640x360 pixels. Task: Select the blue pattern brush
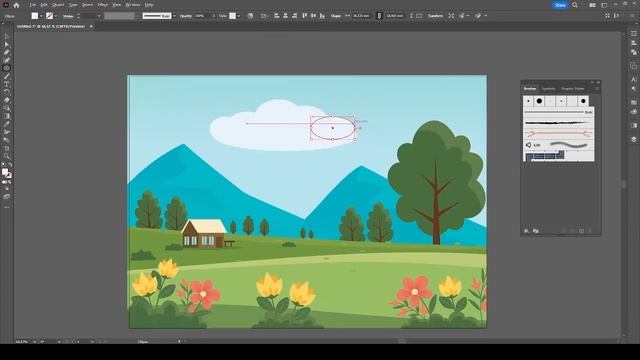(545, 156)
